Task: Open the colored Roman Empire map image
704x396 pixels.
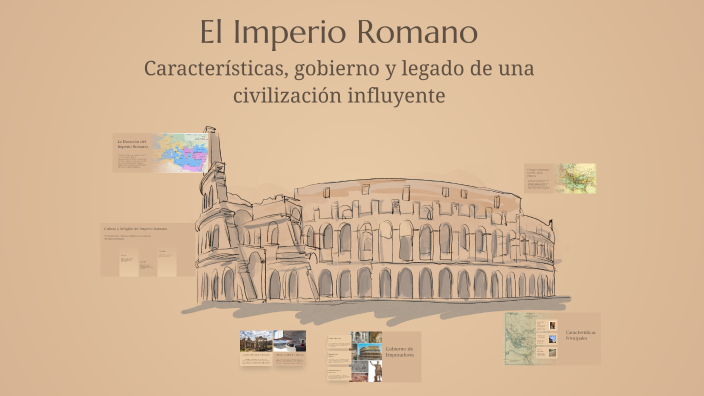Action: [180, 153]
